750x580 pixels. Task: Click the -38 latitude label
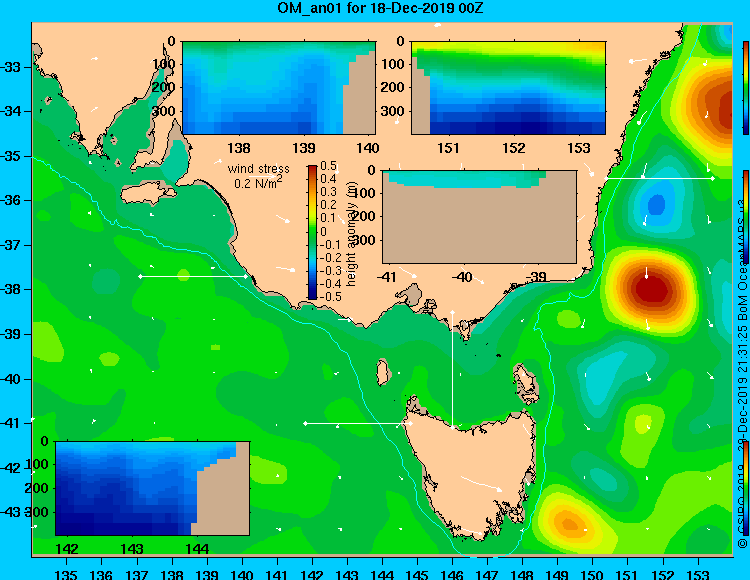click(11, 289)
